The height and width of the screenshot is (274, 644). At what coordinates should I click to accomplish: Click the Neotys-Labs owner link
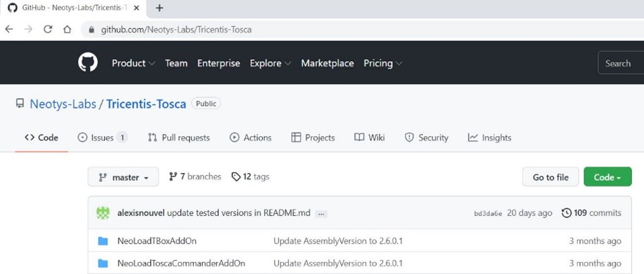click(63, 104)
